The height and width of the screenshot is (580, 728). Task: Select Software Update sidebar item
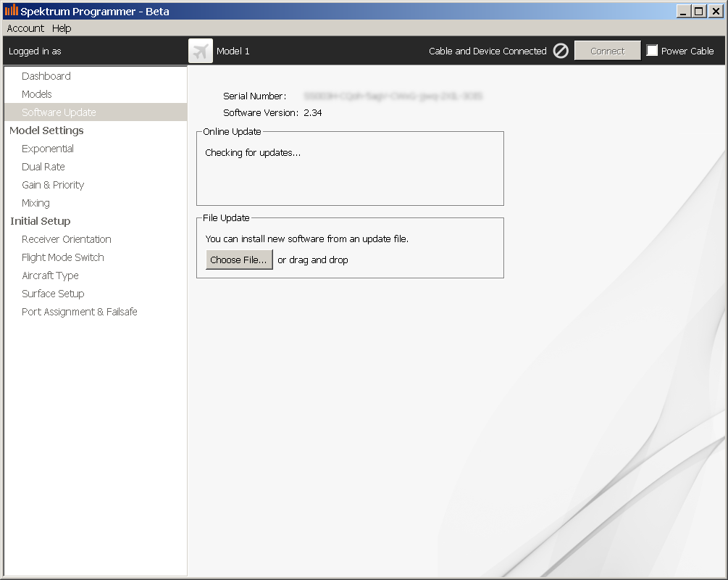pyautogui.click(x=59, y=112)
